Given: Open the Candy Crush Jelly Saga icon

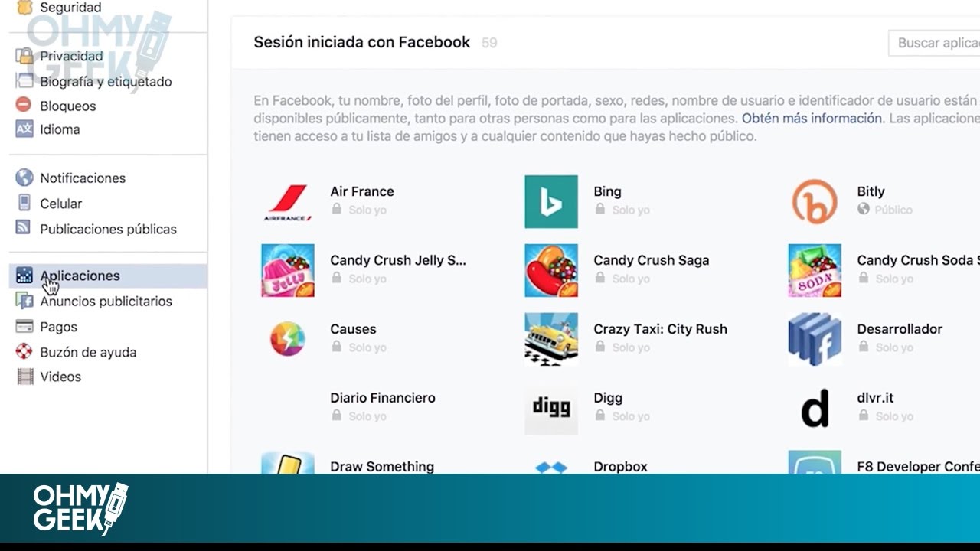Looking at the screenshot, I should (x=288, y=271).
